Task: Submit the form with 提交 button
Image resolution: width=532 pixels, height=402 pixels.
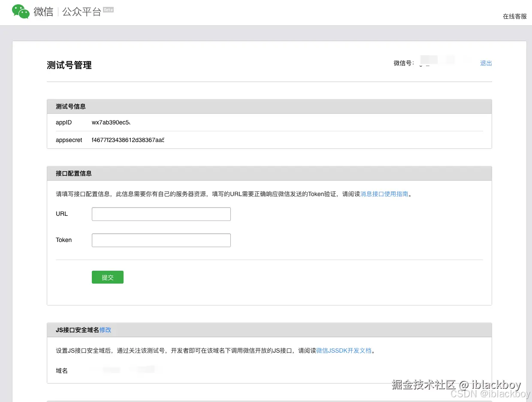Action: click(x=107, y=277)
